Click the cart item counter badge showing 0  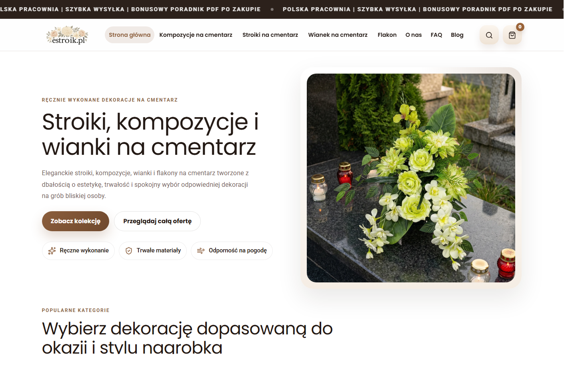click(x=520, y=27)
